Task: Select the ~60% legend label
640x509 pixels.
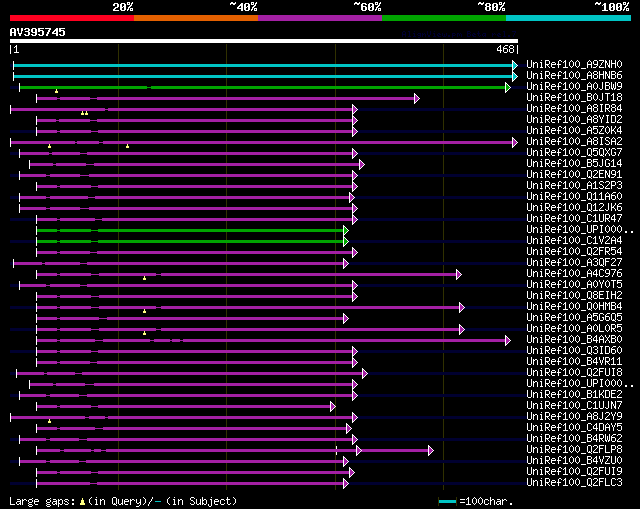Action: 367,7
